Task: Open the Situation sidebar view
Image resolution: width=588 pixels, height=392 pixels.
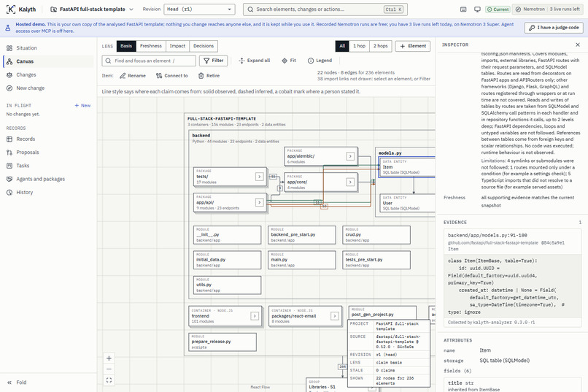Action: pos(48,48)
